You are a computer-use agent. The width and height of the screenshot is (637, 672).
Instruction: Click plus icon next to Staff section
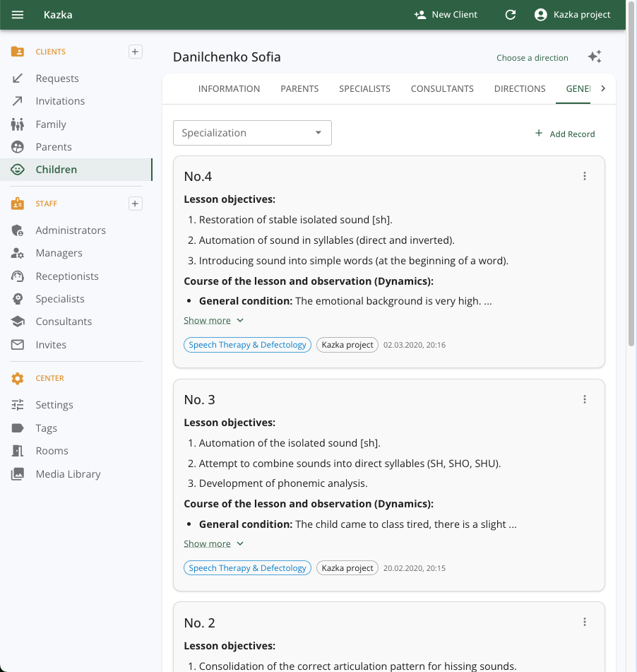pyautogui.click(x=136, y=204)
